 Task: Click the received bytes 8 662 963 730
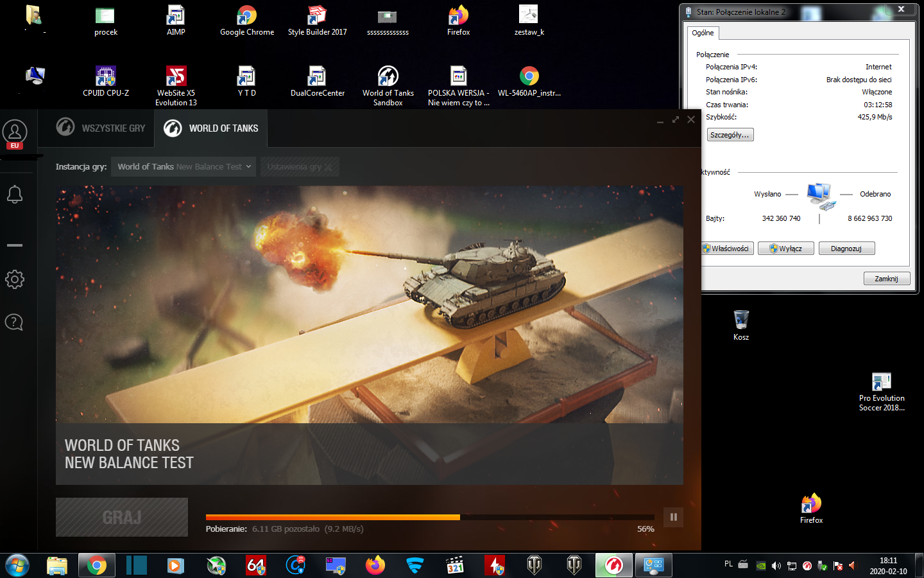point(869,218)
